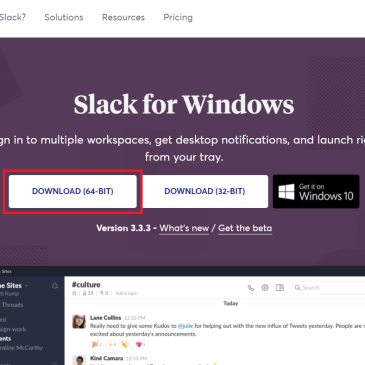Open the What's new link
Image resolution: width=365 pixels, height=365 pixels.
pos(184,228)
